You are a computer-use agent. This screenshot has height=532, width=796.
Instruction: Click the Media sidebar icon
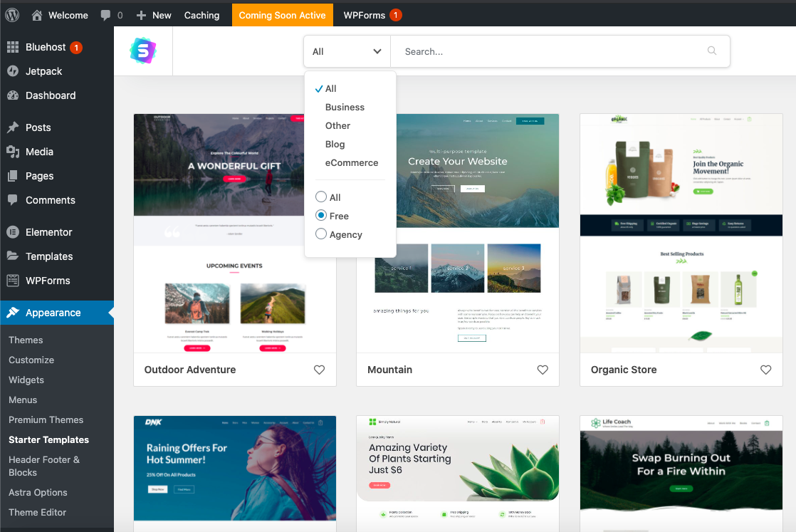(13, 152)
